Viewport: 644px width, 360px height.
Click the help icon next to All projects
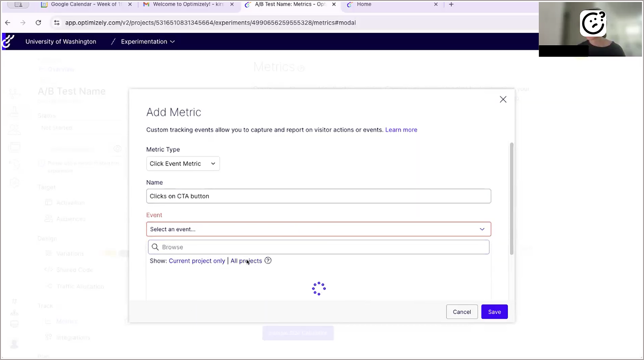coord(268,260)
